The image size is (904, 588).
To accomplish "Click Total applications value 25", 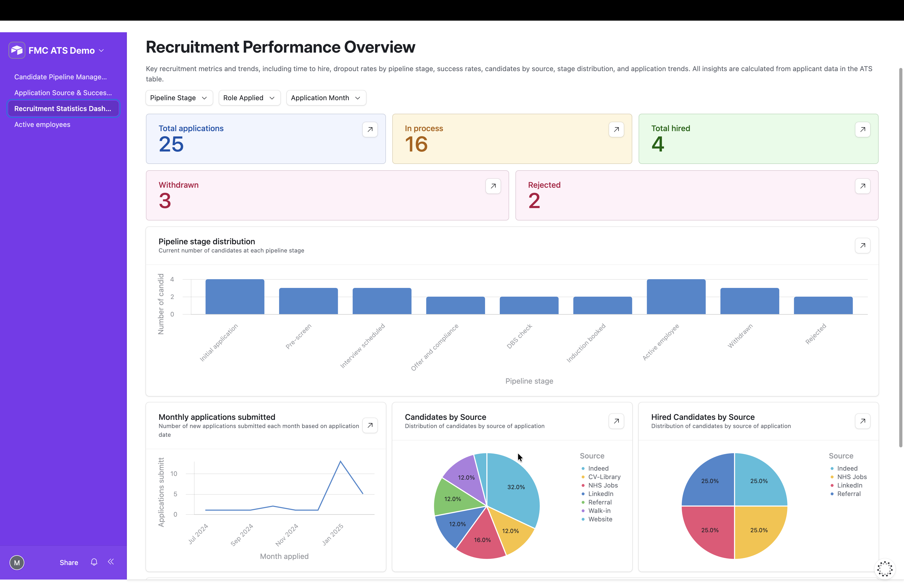I will pyautogui.click(x=171, y=144).
